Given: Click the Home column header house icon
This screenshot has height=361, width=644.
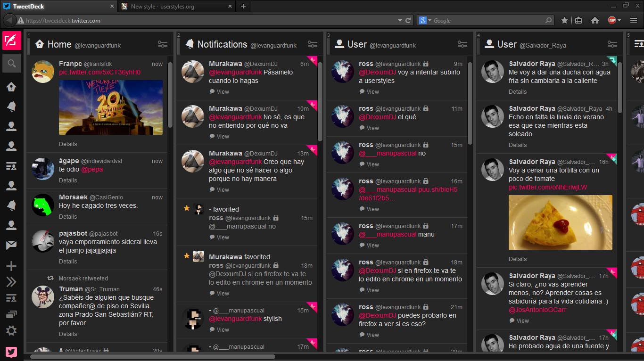Looking at the screenshot, I should click(x=40, y=44).
